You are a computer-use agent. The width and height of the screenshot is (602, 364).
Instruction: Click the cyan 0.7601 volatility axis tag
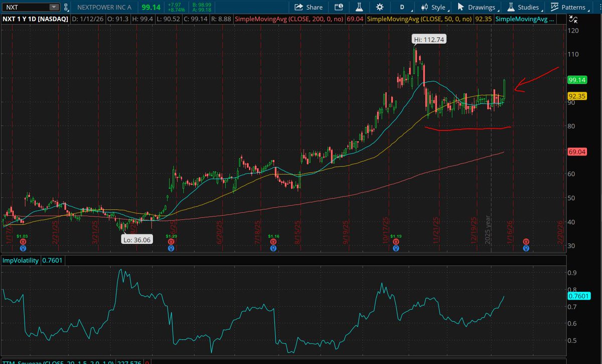pyautogui.click(x=578, y=296)
